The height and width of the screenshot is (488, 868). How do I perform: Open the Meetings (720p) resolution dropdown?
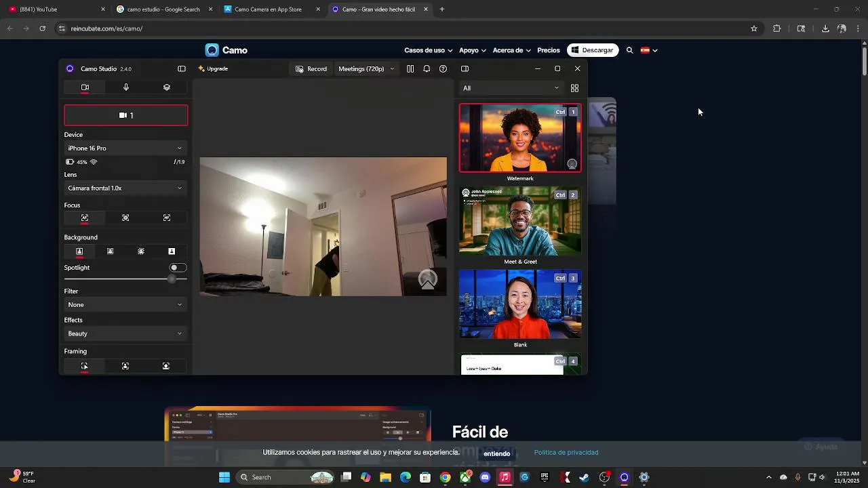366,68
